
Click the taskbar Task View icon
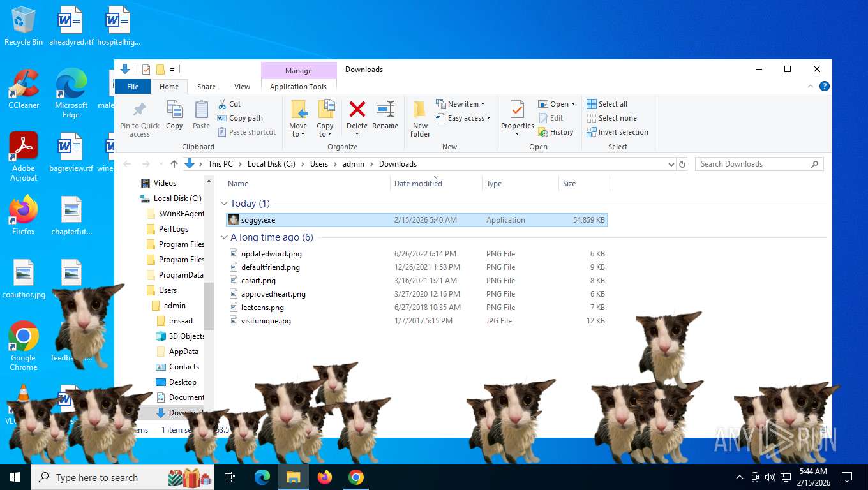pyautogui.click(x=230, y=477)
